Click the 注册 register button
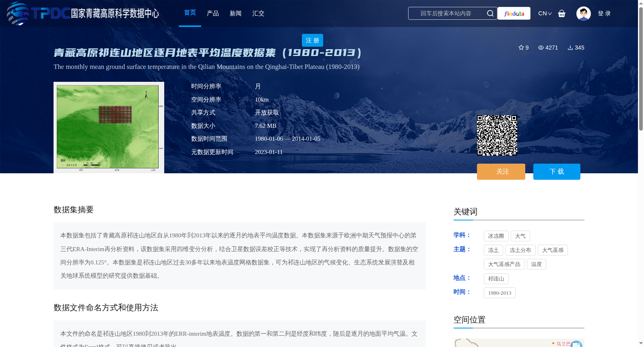644x347 pixels. point(312,40)
